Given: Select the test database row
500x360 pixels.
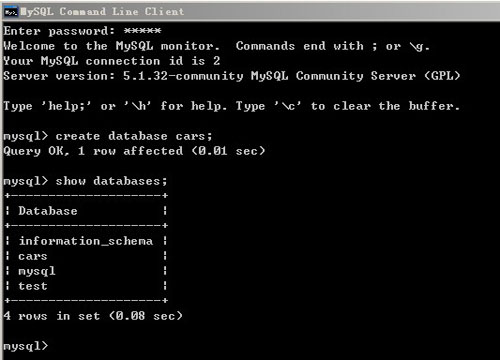Looking at the screenshot, I should (x=86, y=286).
